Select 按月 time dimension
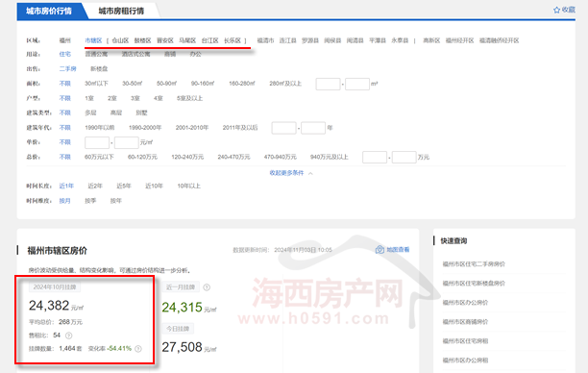588x373 pixels. (65, 201)
